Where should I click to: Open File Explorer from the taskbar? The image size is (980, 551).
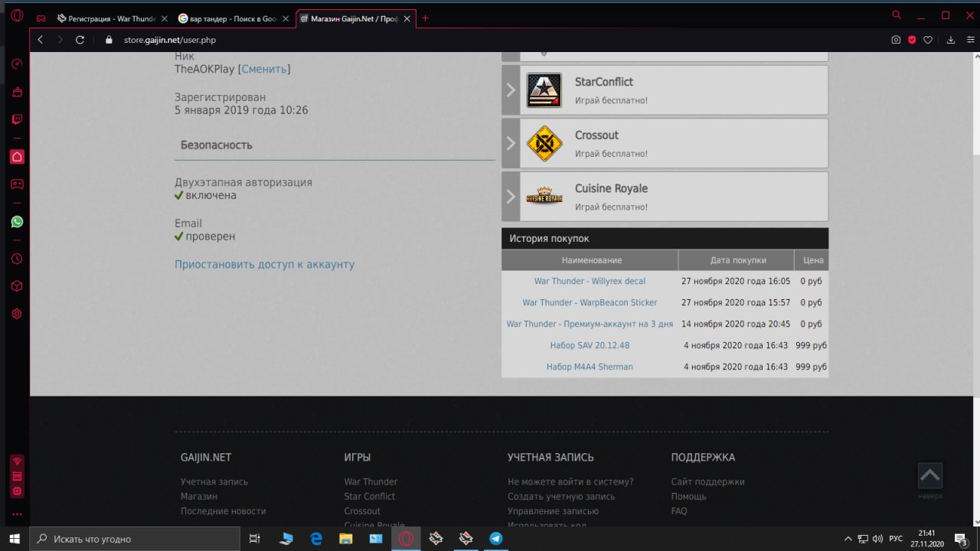pyautogui.click(x=346, y=539)
